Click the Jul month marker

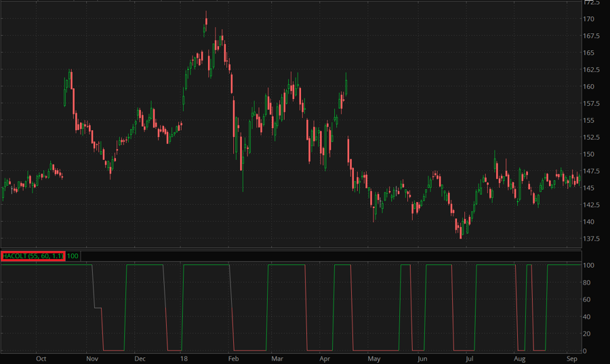(469, 358)
